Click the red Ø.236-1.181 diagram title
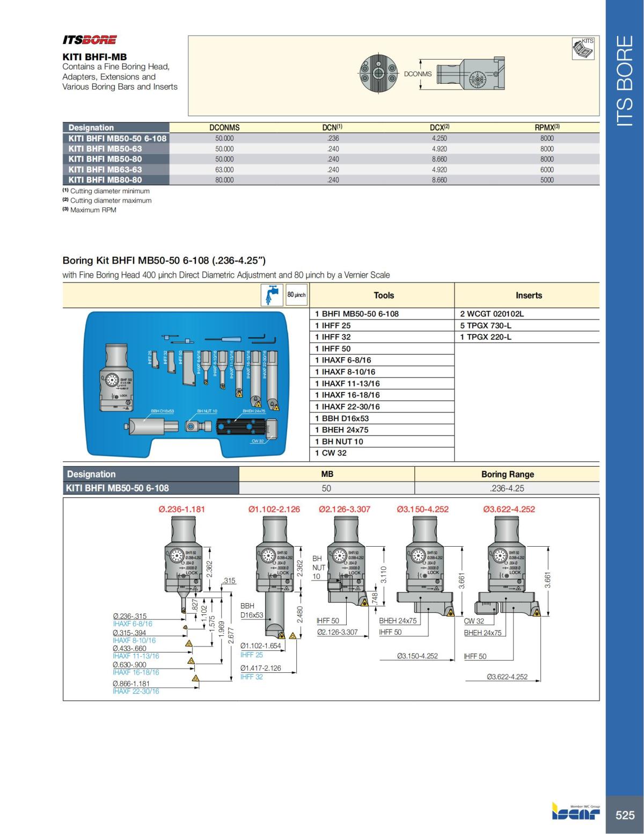This screenshot has width=644, height=834. 182,509
